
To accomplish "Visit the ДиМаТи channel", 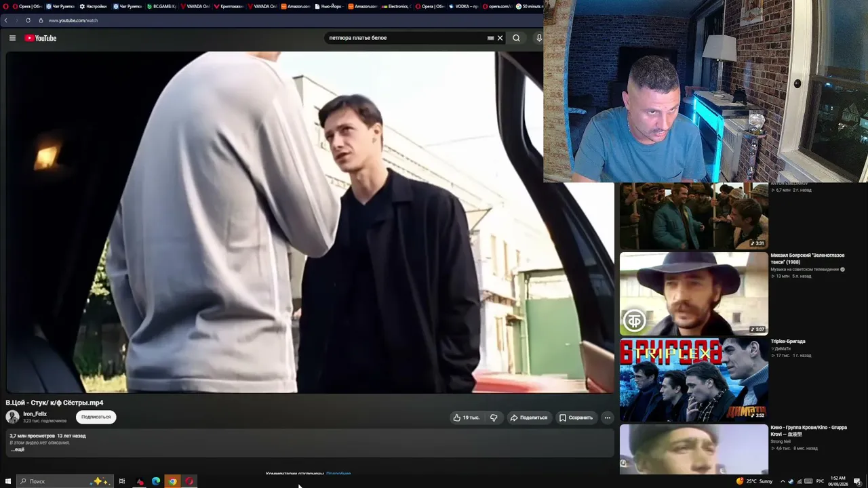I will (x=780, y=348).
